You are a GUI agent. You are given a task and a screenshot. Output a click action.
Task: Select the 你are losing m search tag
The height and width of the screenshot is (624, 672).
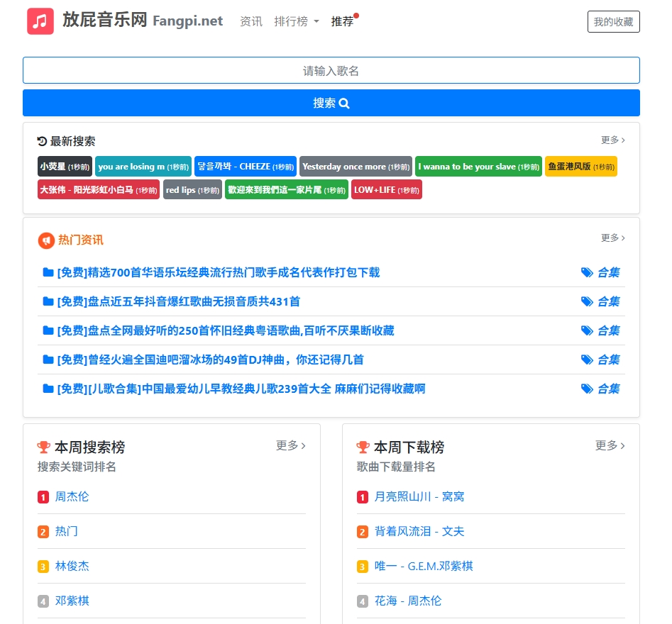[143, 167]
